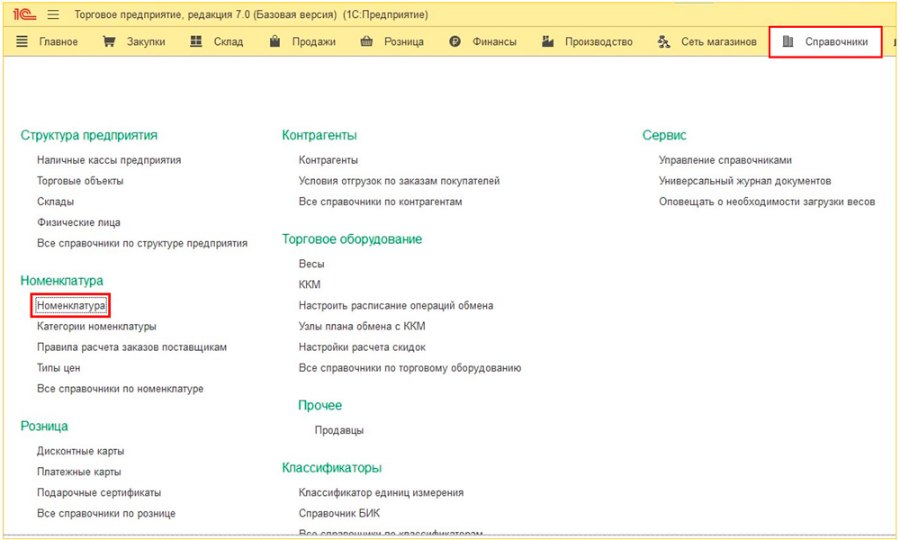Image resolution: width=900 pixels, height=540 pixels.
Task: Open the Розница section tab
Action: tap(404, 42)
